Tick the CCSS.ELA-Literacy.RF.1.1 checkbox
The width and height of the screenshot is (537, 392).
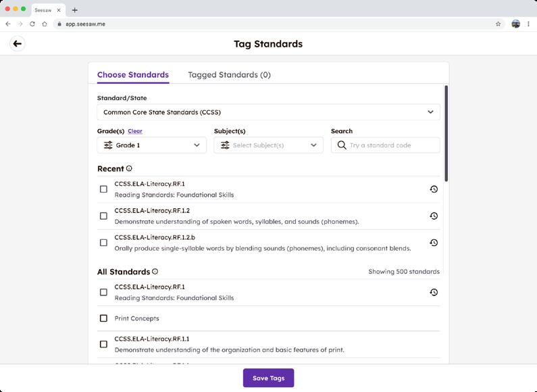tap(103, 344)
